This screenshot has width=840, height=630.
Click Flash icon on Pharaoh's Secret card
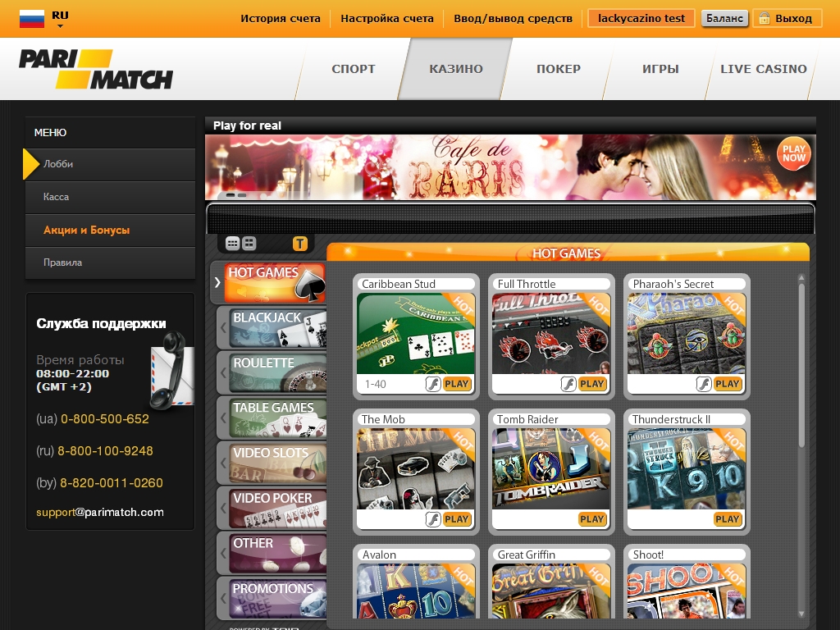click(x=703, y=384)
